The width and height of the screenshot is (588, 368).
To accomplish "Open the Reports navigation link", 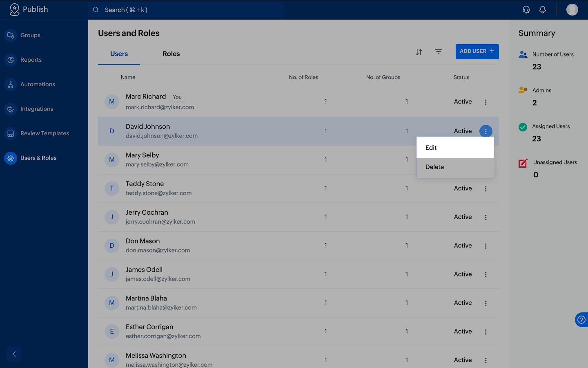I will (31, 60).
